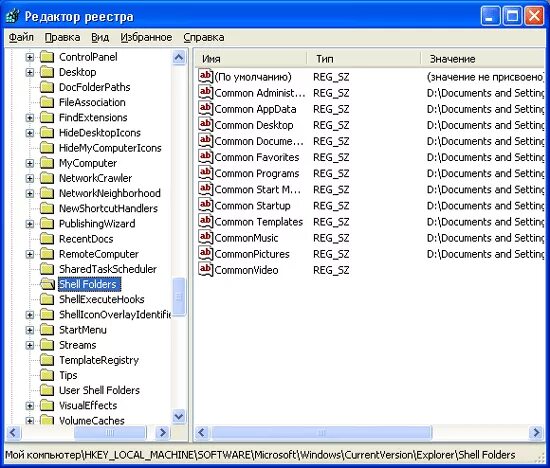
Task: Maximize the Registry Editor window
Action: coord(512,16)
